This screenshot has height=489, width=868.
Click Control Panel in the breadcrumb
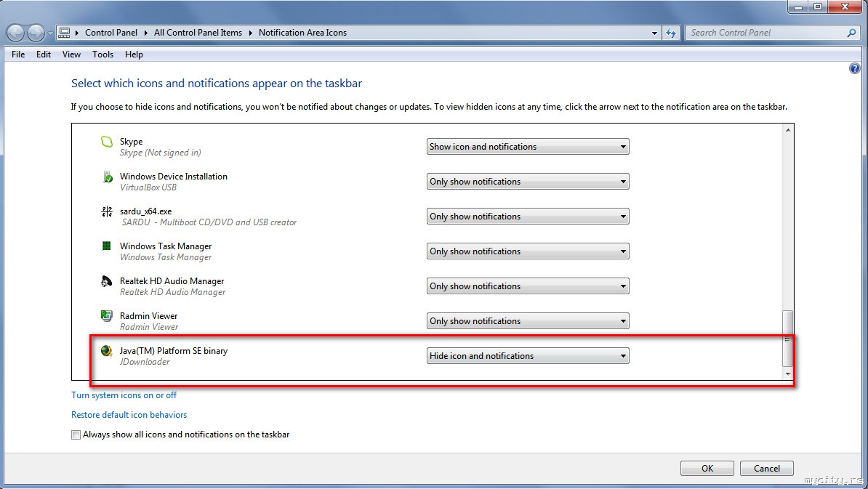point(111,33)
